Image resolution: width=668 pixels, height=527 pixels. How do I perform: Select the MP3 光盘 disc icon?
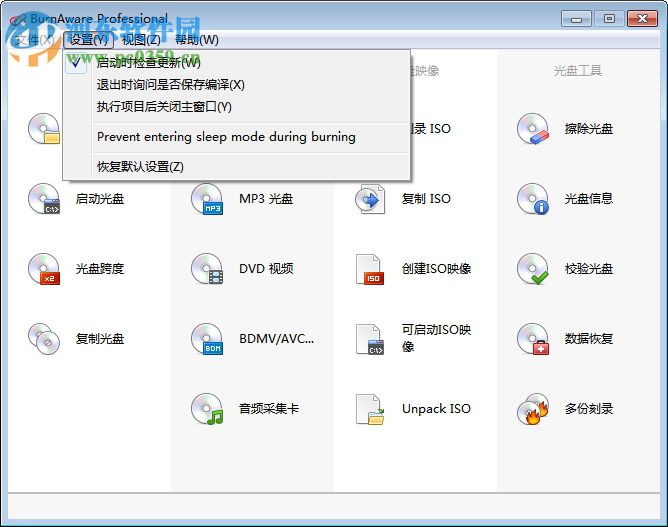(207, 199)
